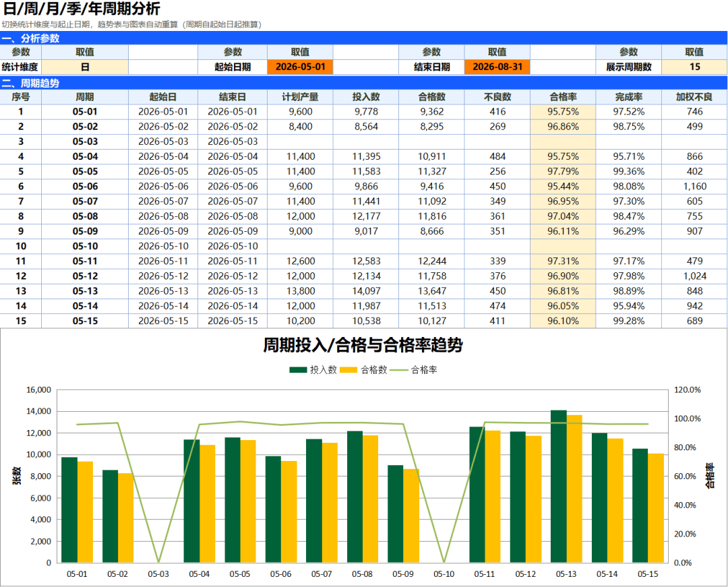Click the yellow 合格数 legend swatch

coord(348,370)
